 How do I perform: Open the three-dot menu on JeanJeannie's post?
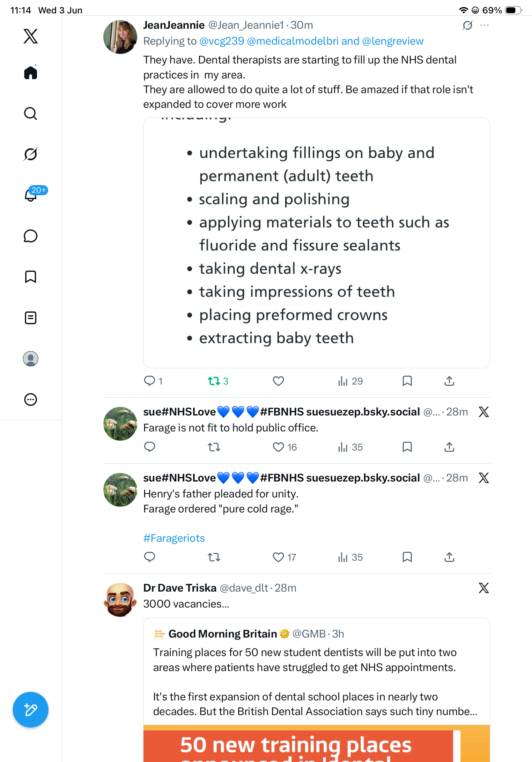pyautogui.click(x=484, y=25)
